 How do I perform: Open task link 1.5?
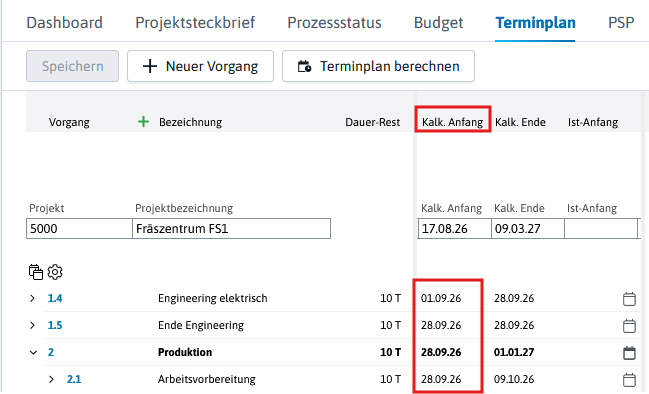click(55, 325)
